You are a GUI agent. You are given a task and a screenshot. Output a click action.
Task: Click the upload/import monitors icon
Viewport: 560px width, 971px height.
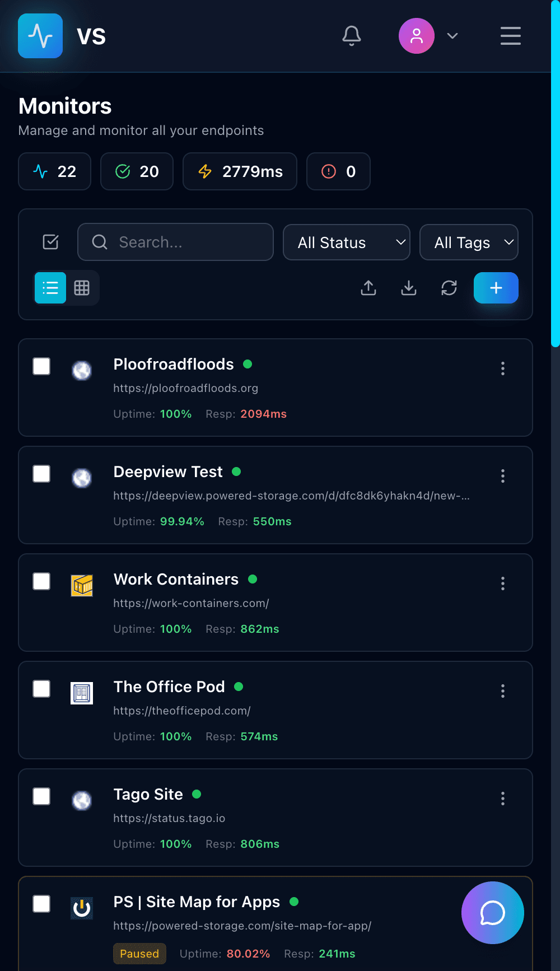pos(368,288)
